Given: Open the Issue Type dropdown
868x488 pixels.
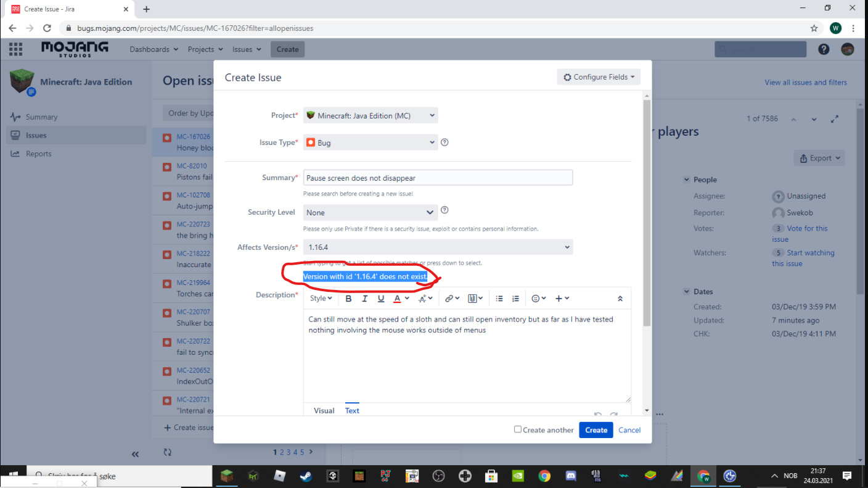Looking at the screenshot, I should coord(371,143).
